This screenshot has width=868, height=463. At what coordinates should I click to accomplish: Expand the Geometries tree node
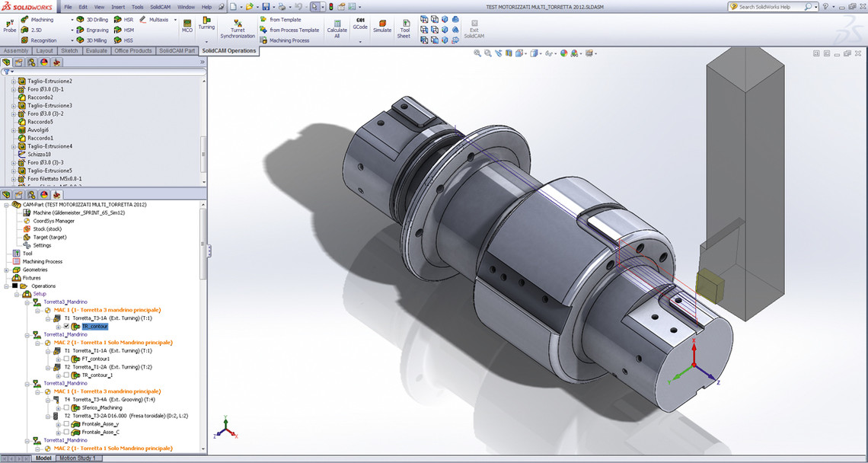(x=5, y=270)
